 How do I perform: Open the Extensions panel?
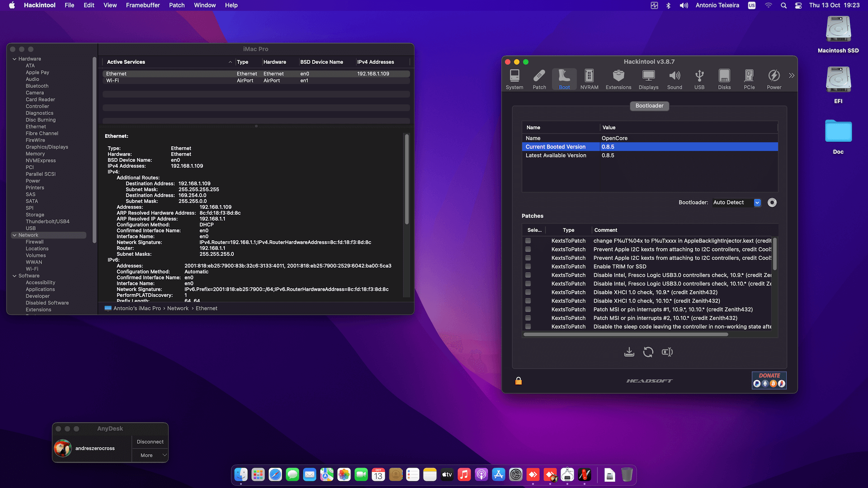(x=618, y=78)
